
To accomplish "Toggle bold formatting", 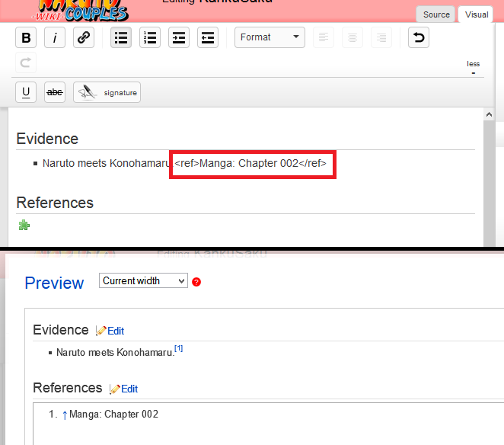I will (x=26, y=37).
